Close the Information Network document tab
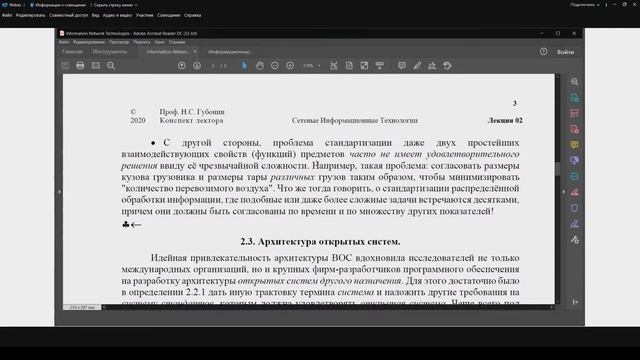The image size is (640, 360). [195, 51]
